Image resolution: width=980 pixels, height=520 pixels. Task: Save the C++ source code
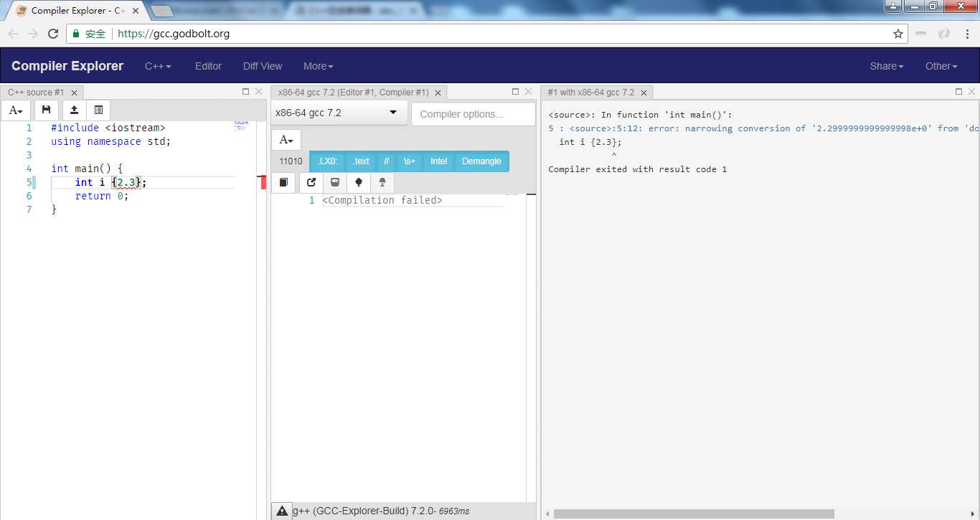coord(46,110)
